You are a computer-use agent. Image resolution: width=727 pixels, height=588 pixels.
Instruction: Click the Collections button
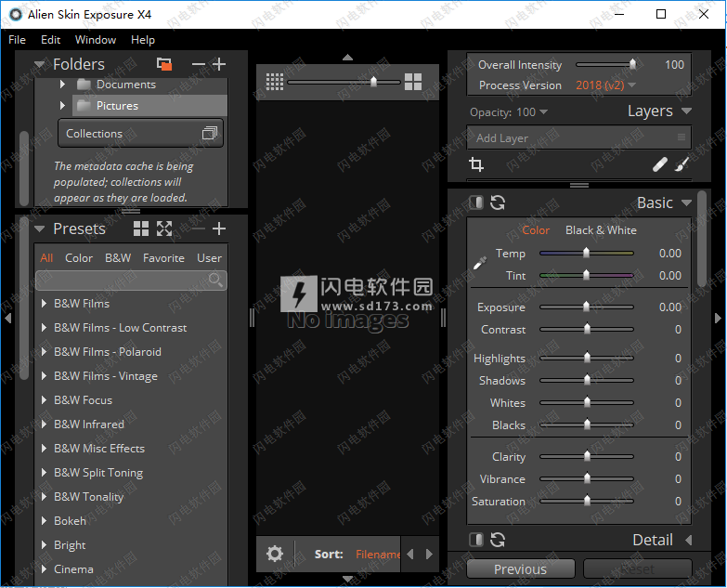point(140,134)
